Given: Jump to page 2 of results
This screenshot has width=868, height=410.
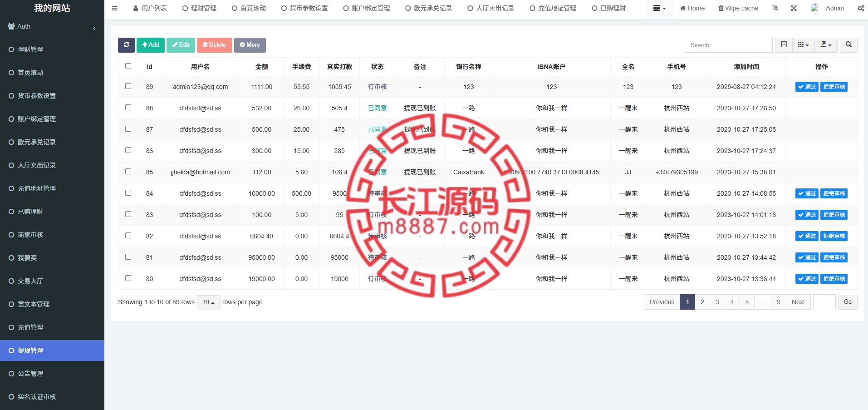Looking at the screenshot, I should 702,302.
